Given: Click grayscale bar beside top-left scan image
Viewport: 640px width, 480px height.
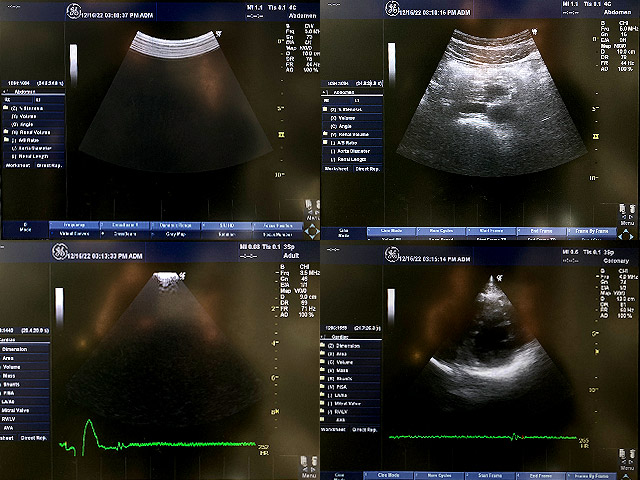Looking at the screenshot, I should point(73,65).
